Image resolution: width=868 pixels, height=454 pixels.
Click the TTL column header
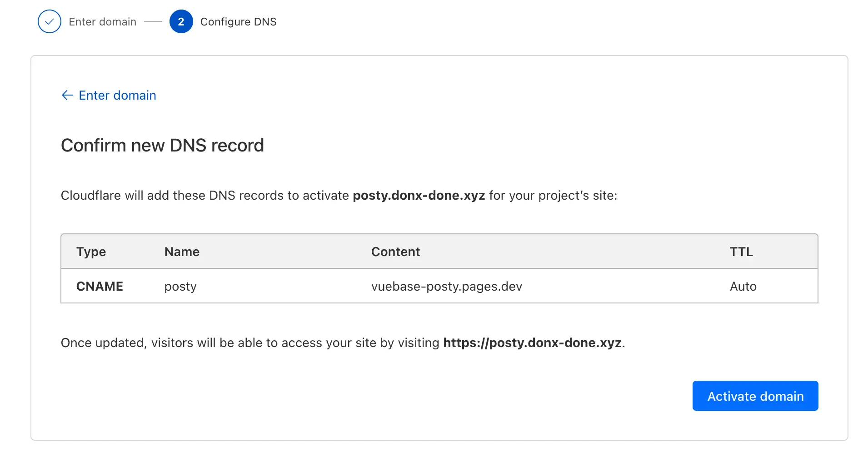click(741, 252)
